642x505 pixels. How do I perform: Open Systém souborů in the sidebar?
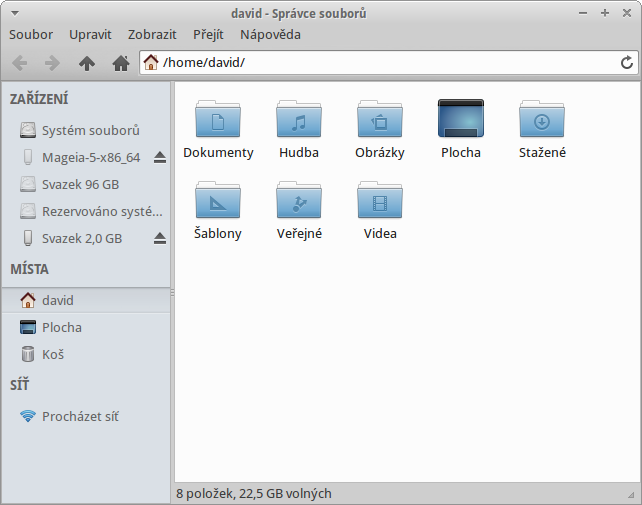(x=86, y=130)
